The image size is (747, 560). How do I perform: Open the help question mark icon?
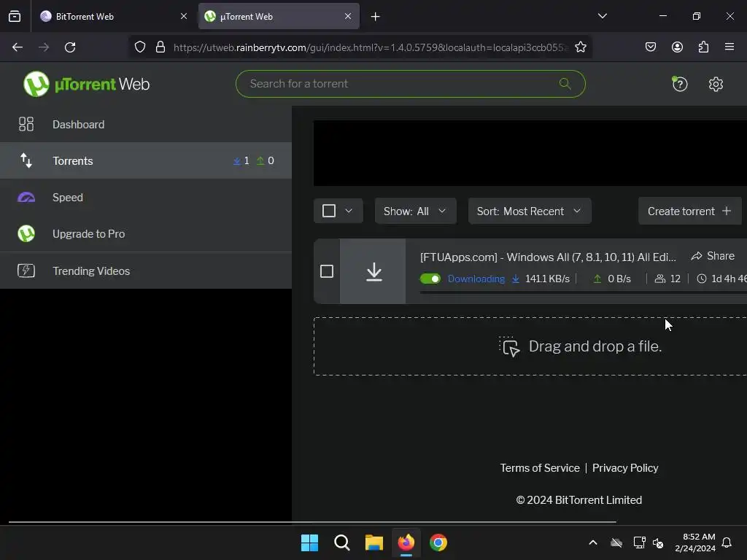pos(679,85)
